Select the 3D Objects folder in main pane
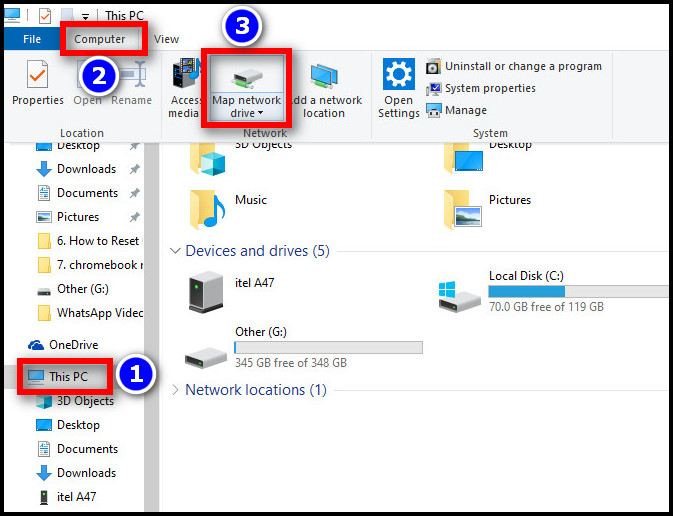Viewport: 673px width, 516px height. coord(241,159)
